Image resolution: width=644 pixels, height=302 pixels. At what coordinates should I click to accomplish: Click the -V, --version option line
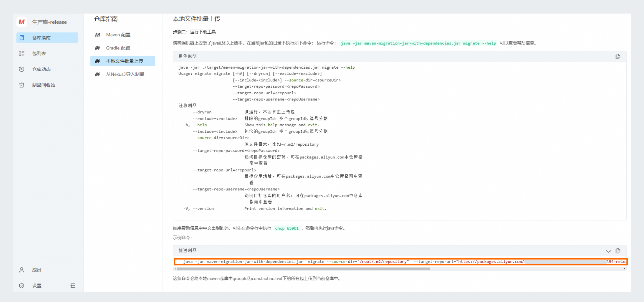[255, 208]
